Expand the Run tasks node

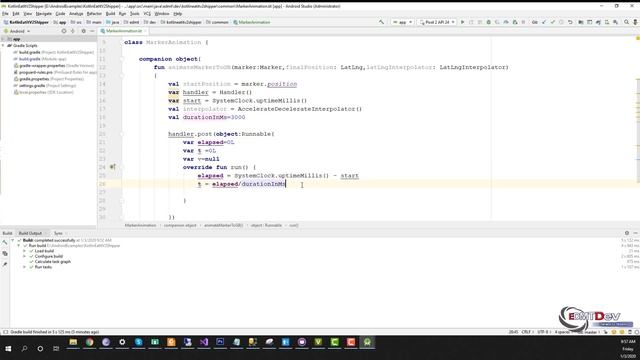(24, 267)
